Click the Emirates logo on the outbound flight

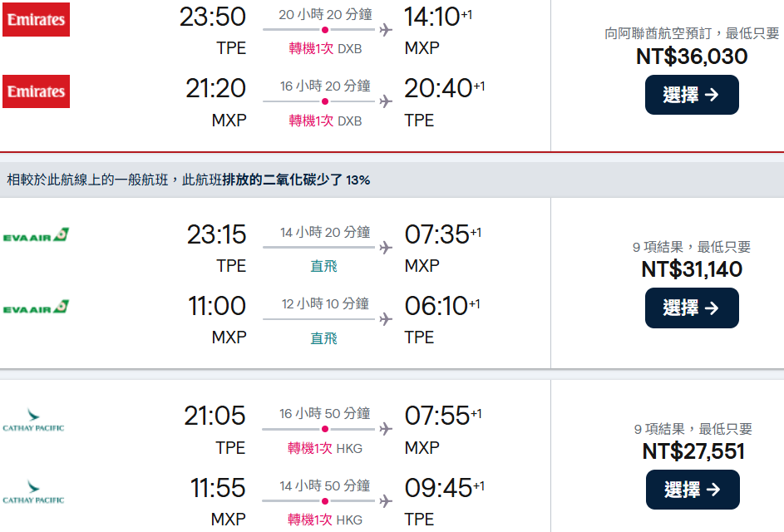tap(36, 19)
